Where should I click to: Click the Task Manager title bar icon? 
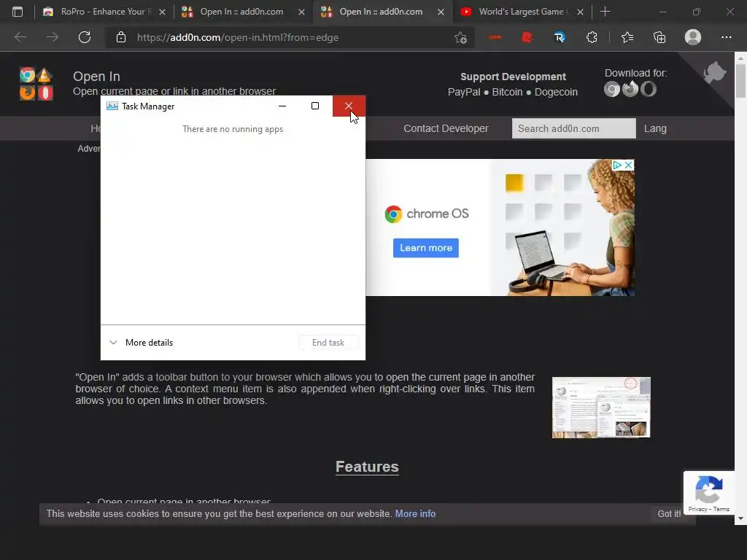tap(112, 106)
